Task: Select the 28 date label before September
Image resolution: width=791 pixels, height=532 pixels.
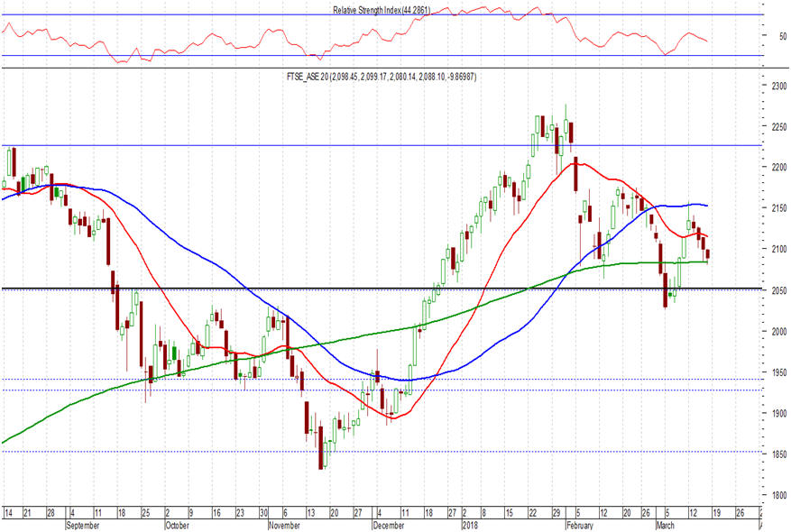Action: 51,513
